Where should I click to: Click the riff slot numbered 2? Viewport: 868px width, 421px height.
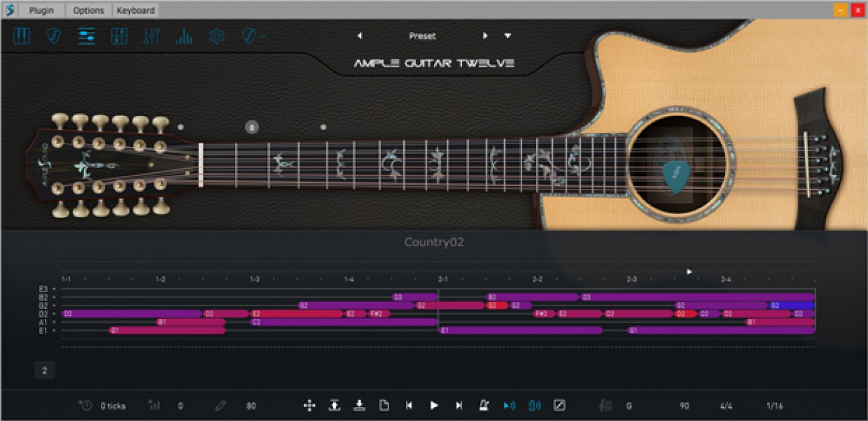(x=45, y=371)
